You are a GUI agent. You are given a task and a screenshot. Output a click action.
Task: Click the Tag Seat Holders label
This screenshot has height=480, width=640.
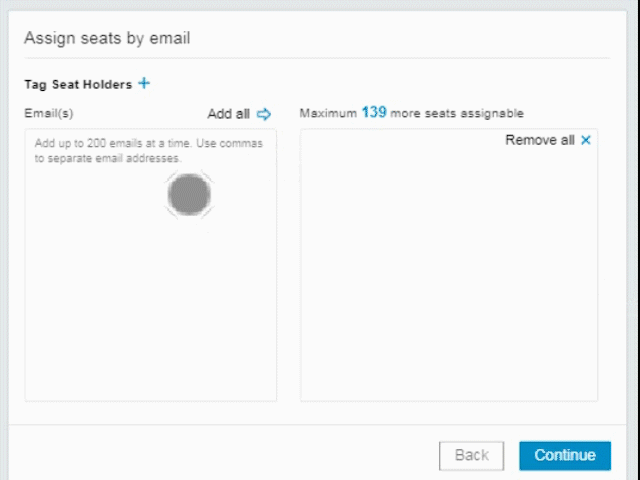78,85
